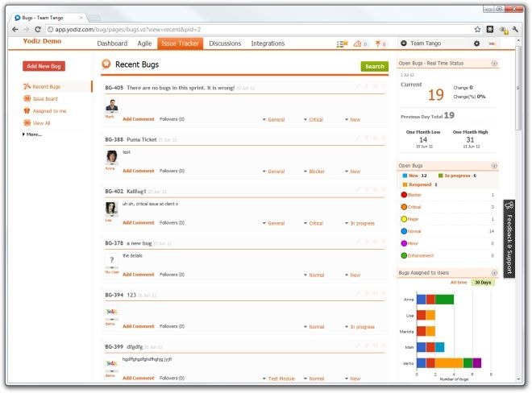Screen dimensions: 532x393
Task: Open bug BG-388 Puma Ticket title
Action: pos(142,139)
